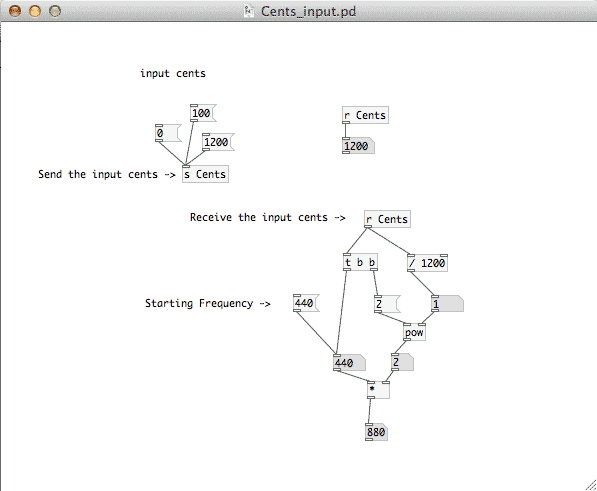
Task: Select the s Cents send object
Action: click(205, 174)
